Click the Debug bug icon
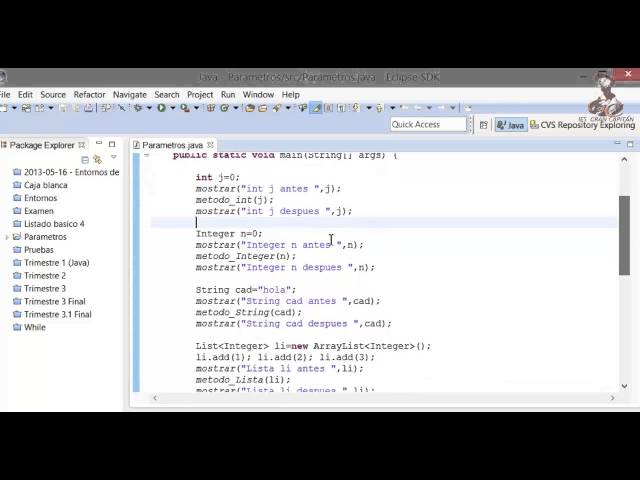Screen dimensions: 640x480 click(x=138, y=108)
